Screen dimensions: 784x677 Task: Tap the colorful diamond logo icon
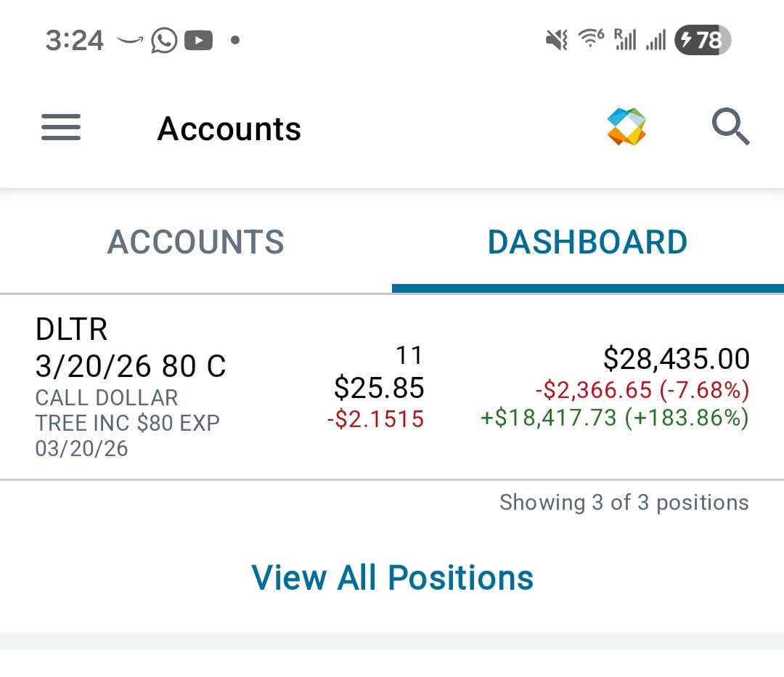[626, 127]
